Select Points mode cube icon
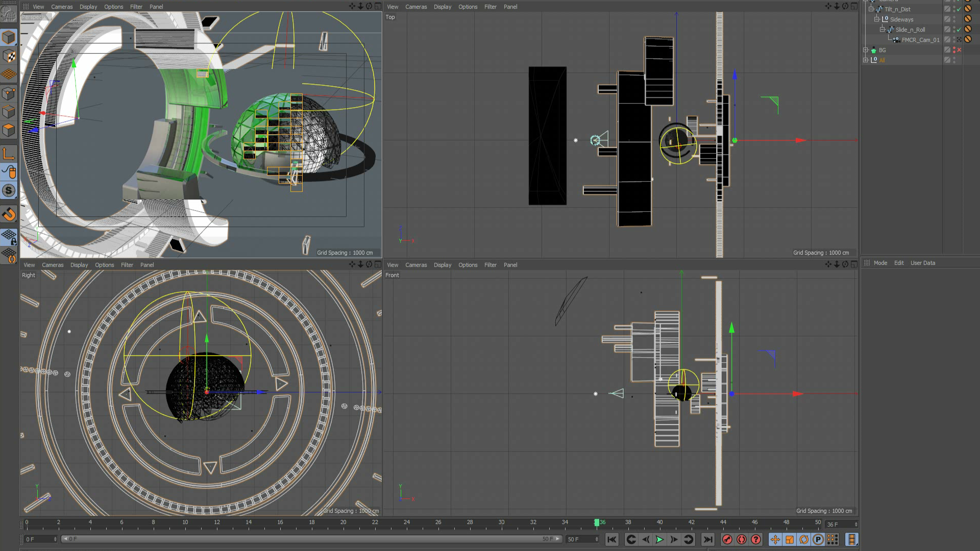Viewport: 980px width, 551px height. point(9,93)
